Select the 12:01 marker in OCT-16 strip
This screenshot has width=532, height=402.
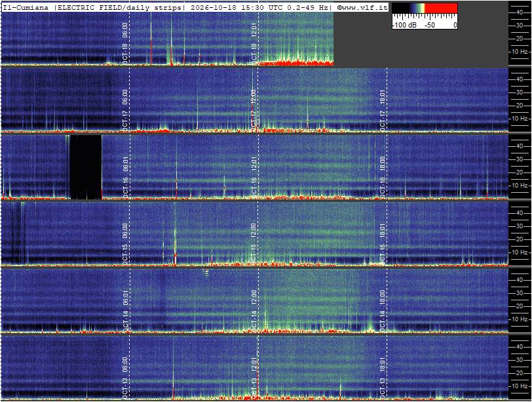(254, 164)
